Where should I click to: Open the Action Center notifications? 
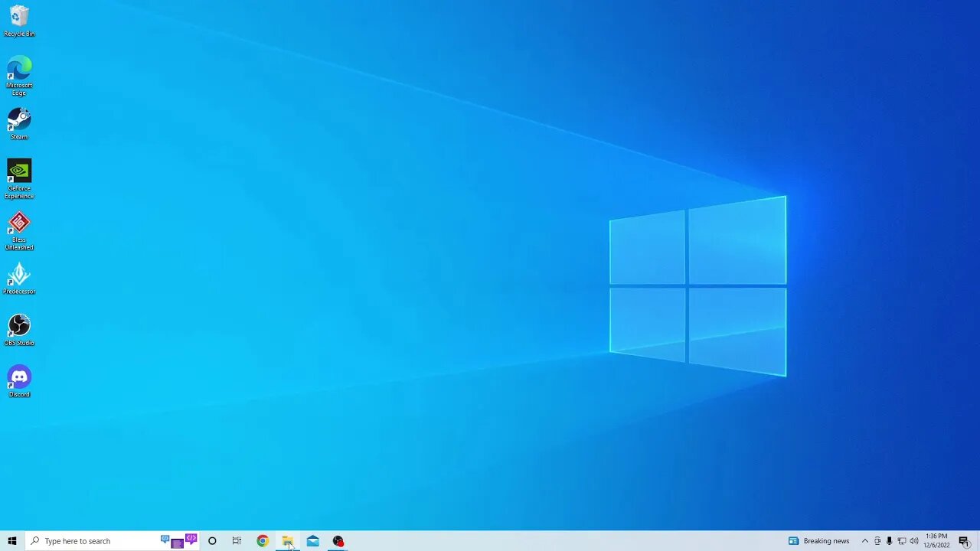pyautogui.click(x=964, y=541)
